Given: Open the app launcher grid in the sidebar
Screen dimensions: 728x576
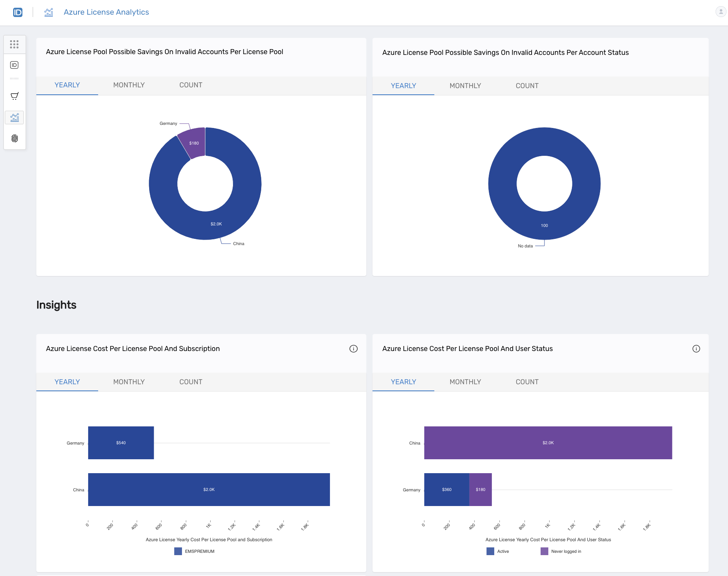Looking at the screenshot, I should pyautogui.click(x=14, y=44).
